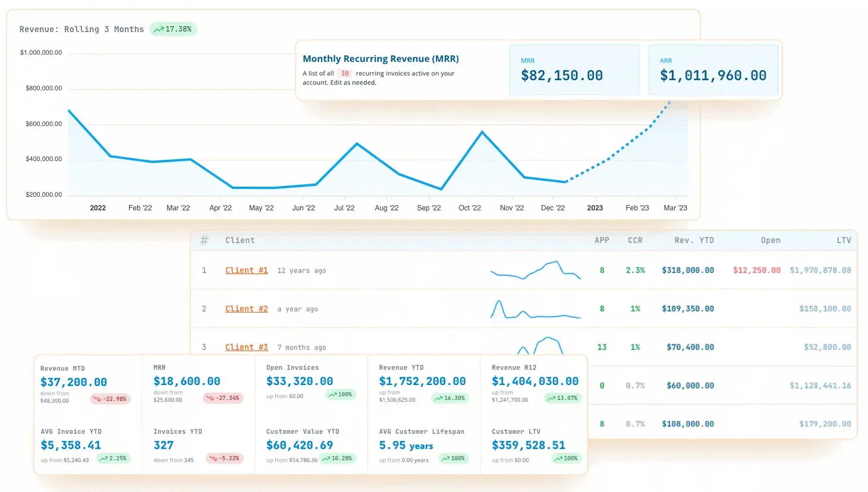868x492 pixels.
Task: Click the -27.34% down trend badge
Action: click(x=223, y=398)
